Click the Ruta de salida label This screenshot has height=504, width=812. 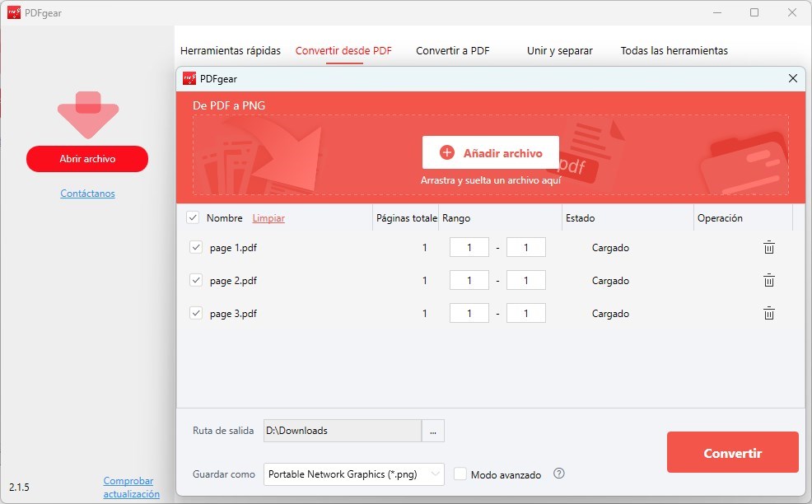(x=223, y=431)
